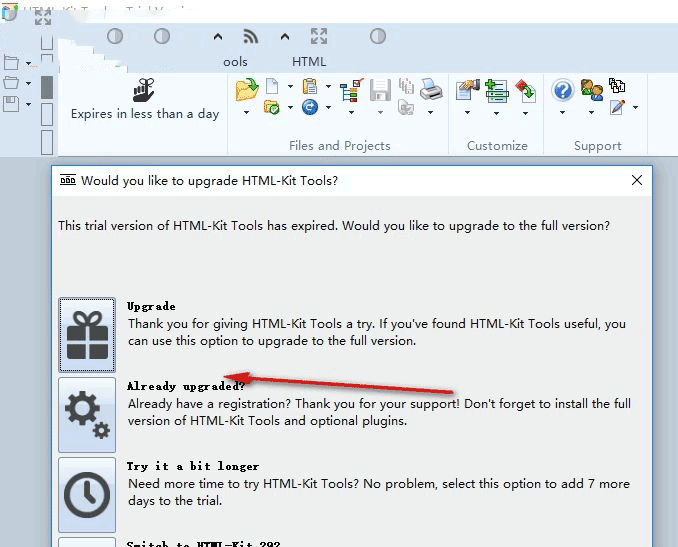
Task: Click the floppy disk icon in the left sidebar
Action: pyautogui.click(x=11, y=104)
